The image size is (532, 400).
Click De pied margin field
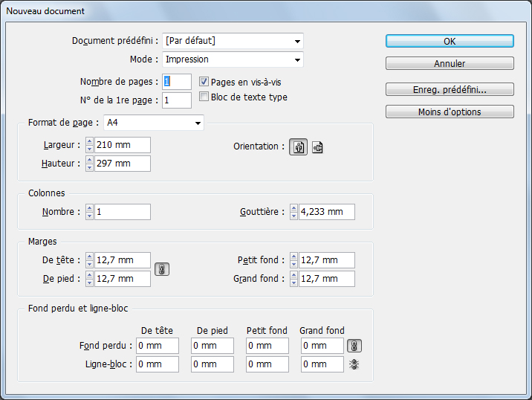tap(123, 279)
